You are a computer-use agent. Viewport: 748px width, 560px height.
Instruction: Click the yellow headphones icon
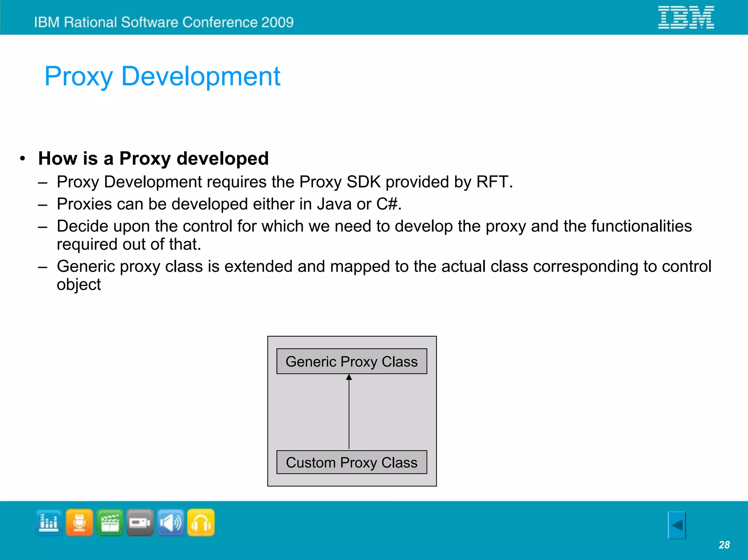point(201,523)
